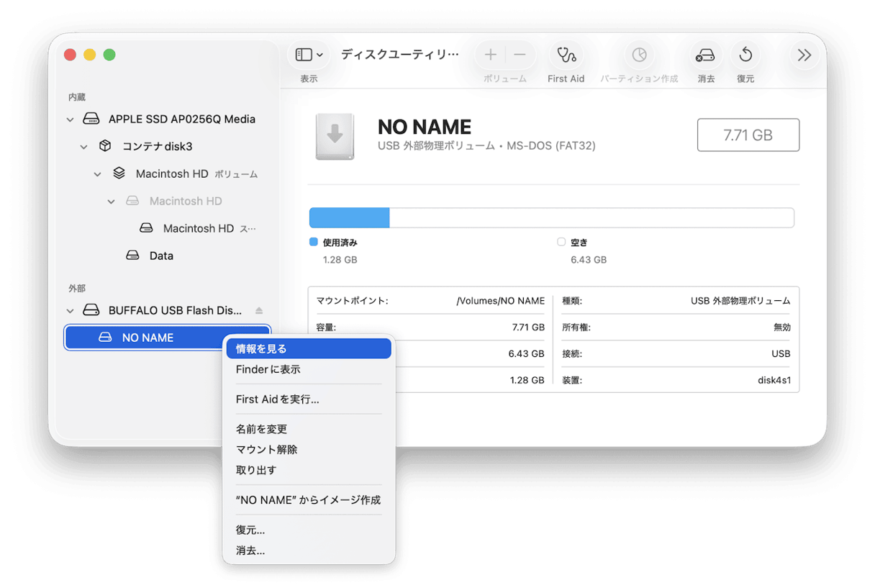Viewport: 875px width, 588px height.
Task: Click the NO NAME volume drive icon
Action: coord(105,338)
